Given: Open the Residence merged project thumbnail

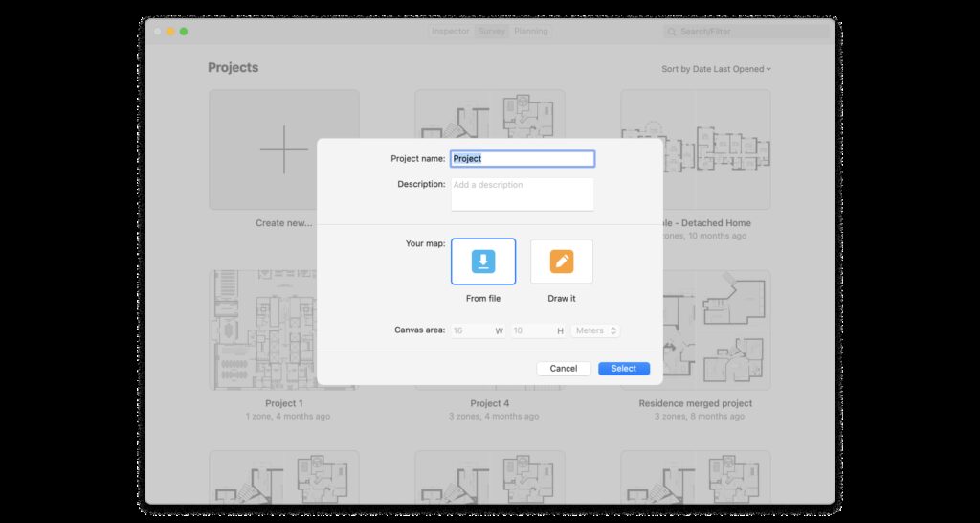Looking at the screenshot, I should (x=696, y=330).
